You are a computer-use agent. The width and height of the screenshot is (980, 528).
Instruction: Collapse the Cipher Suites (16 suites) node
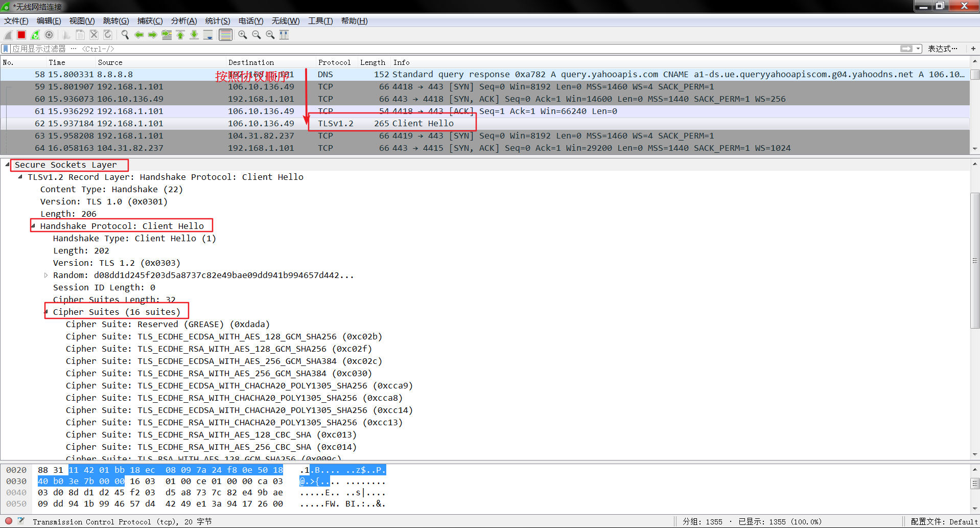click(46, 312)
